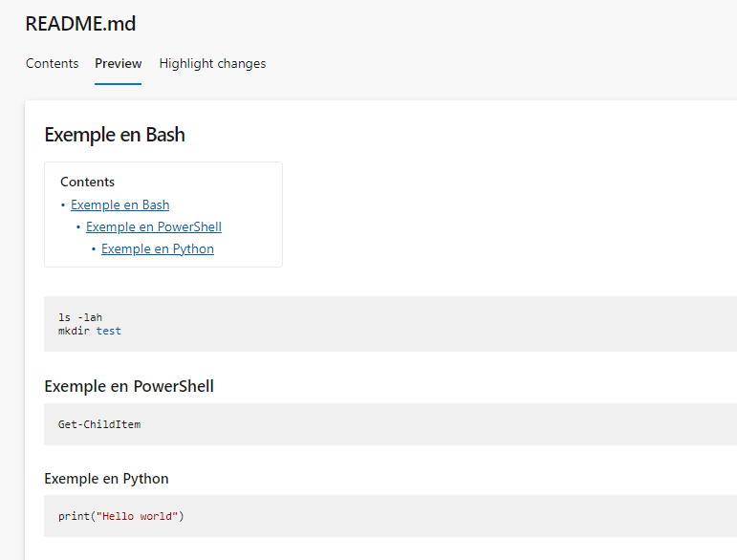Jump to Exemple en PowerShell via link
This screenshot has width=737, height=560.
(153, 226)
